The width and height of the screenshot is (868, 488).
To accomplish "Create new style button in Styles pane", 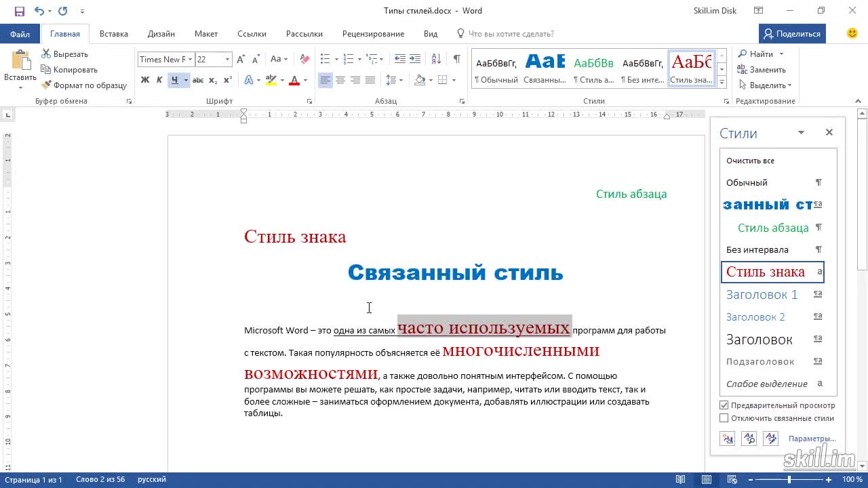I will pos(728,439).
